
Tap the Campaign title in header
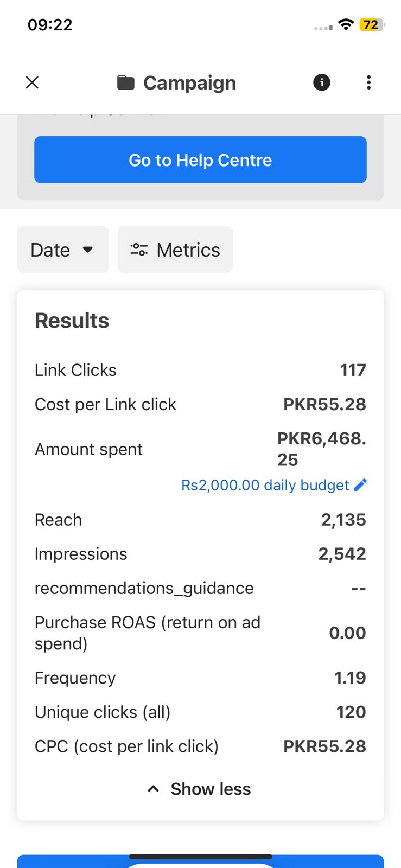(189, 83)
